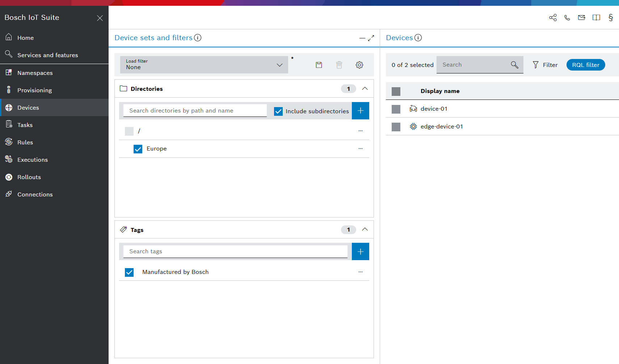Open the Home menu item
619x364 pixels.
(x=54, y=38)
